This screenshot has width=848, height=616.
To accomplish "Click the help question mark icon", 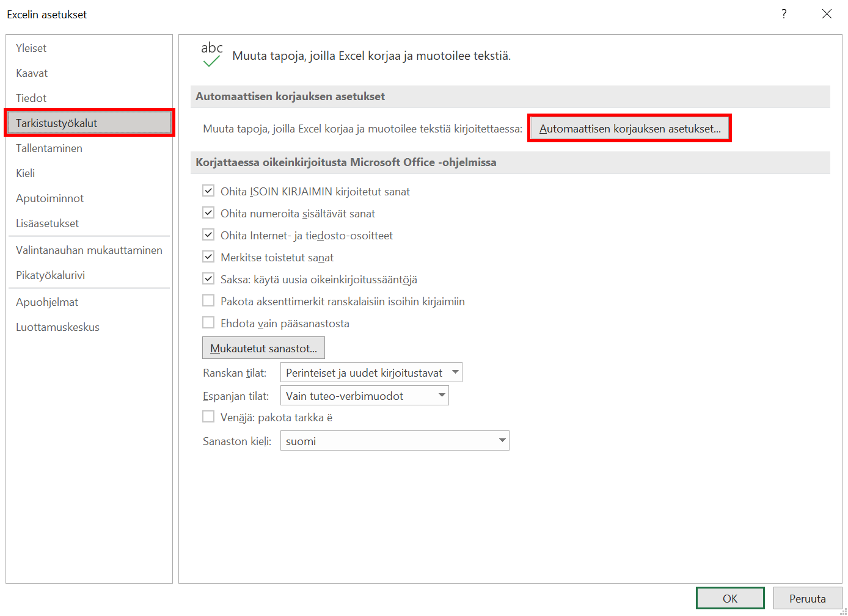I will point(784,13).
